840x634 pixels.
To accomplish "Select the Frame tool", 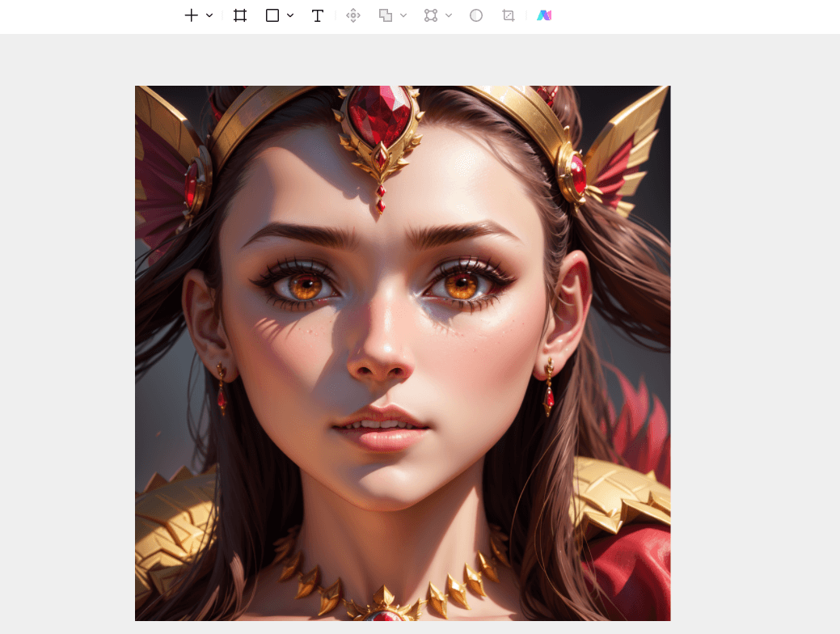I will [x=240, y=15].
